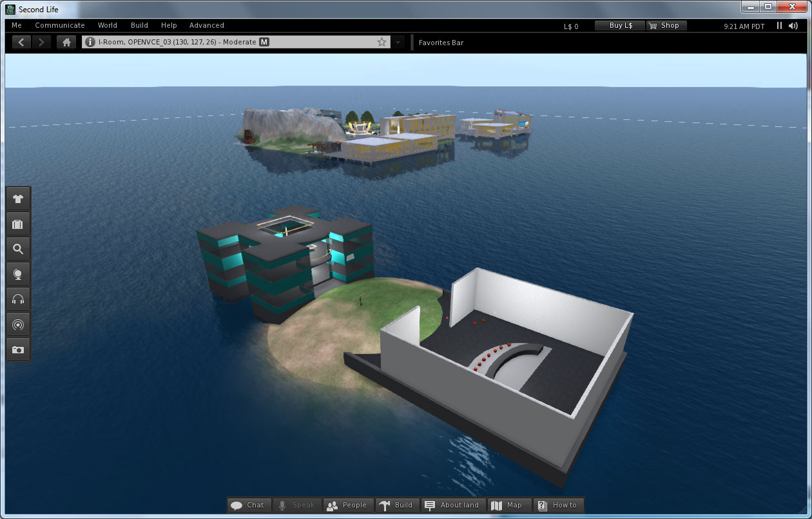Go forward with the right arrow

tap(41, 42)
